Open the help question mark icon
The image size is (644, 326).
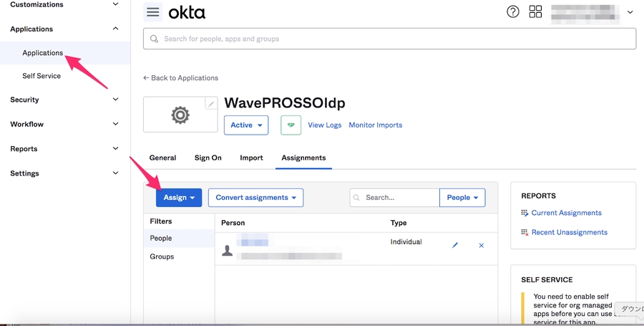tap(512, 11)
